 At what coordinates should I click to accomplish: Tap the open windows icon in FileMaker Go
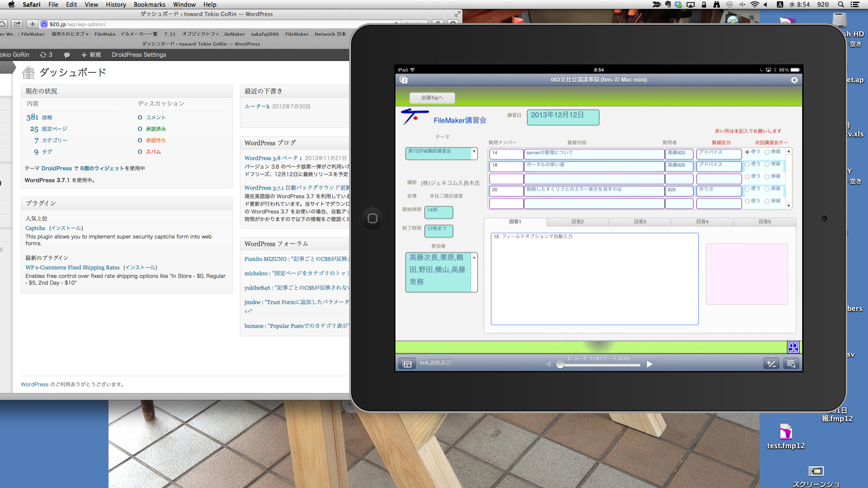point(403,80)
